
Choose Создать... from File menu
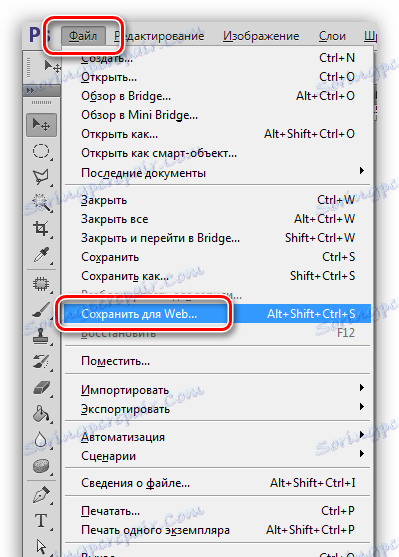pos(217,58)
